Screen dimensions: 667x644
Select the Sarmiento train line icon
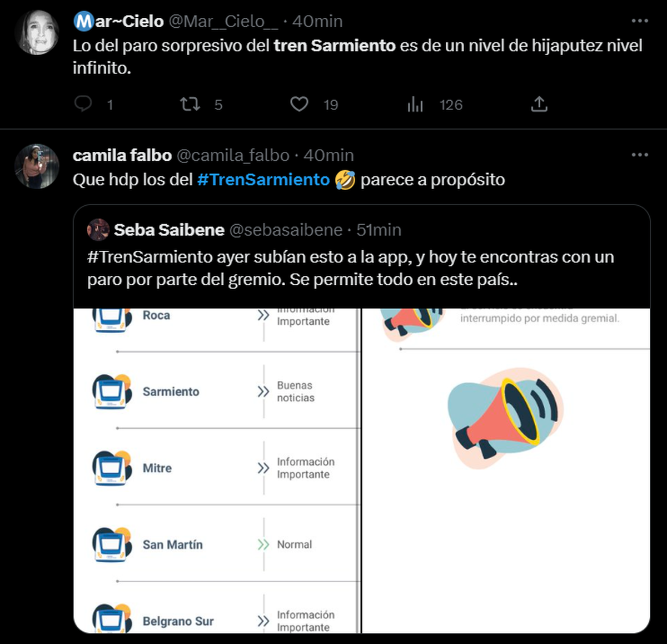(x=112, y=392)
